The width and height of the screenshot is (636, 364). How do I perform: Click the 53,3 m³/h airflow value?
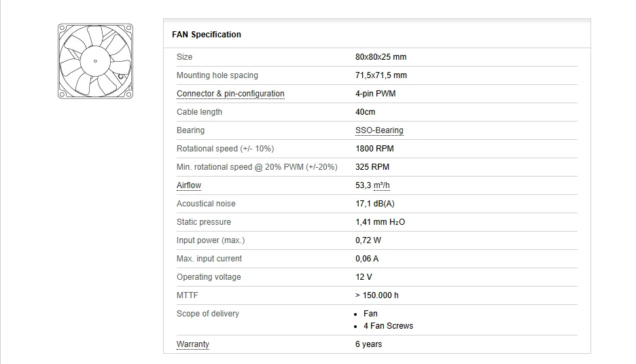click(x=372, y=185)
